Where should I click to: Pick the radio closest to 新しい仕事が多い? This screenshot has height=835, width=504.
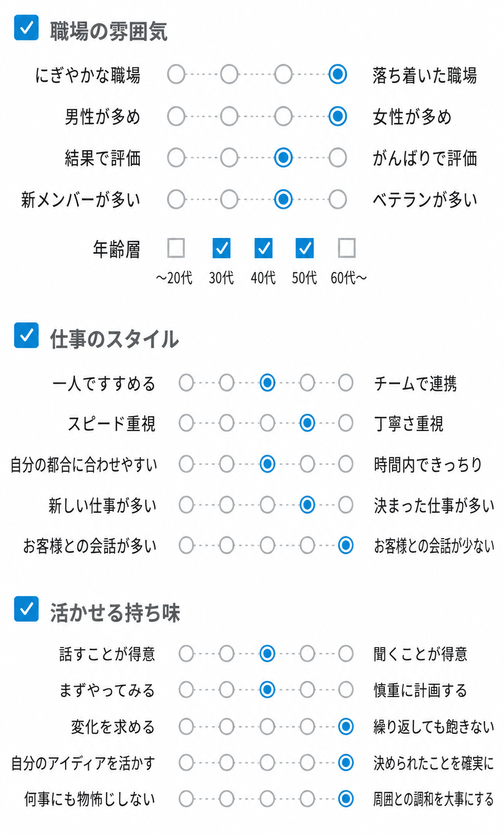coord(186,504)
